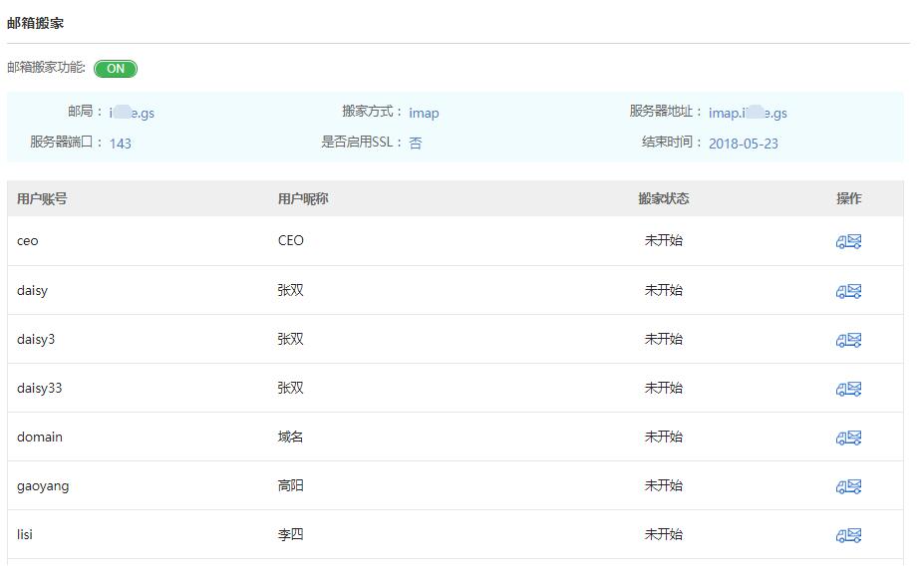Click the 用户昵称 column header
The image size is (919, 588).
click(303, 198)
